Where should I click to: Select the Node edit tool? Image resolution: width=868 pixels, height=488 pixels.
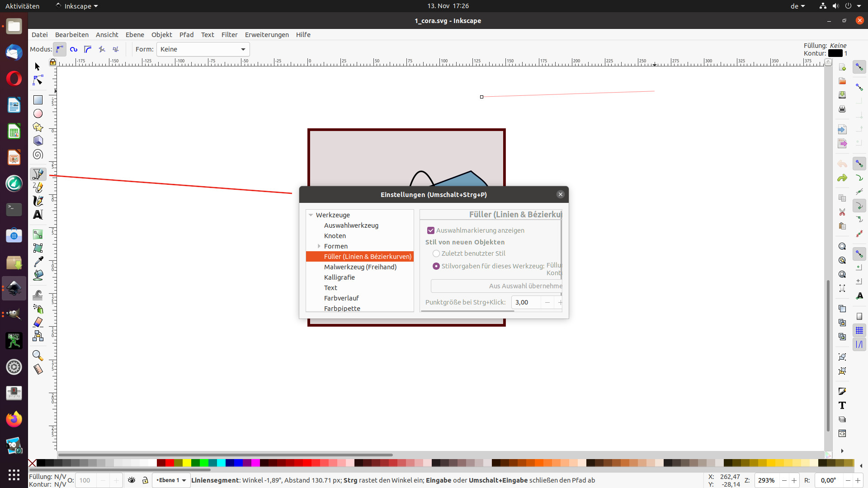click(x=38, y=80)
